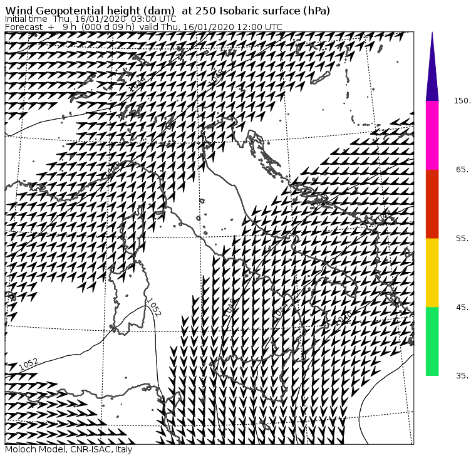Screen dimensions: 476x458
Task: Click the colorbar label '150.'
Action: 462,101
